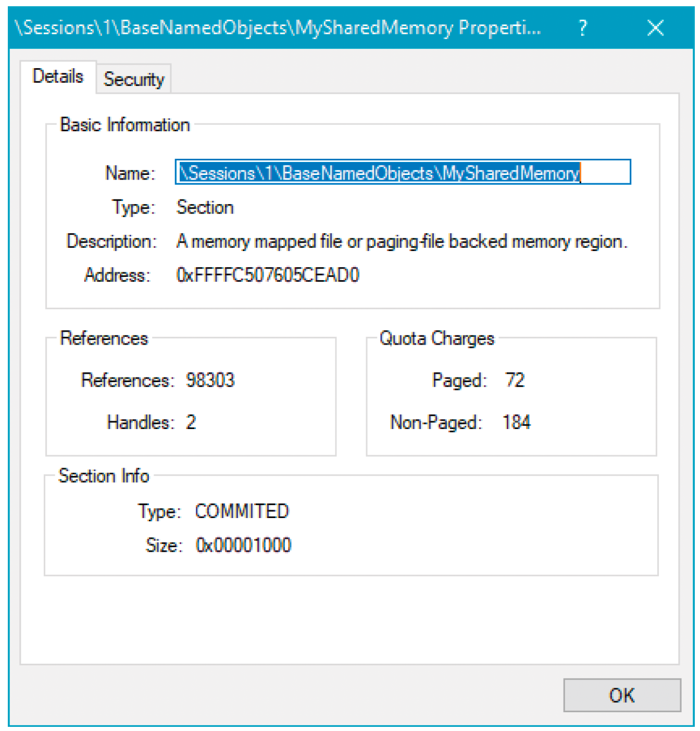Switch to the Security tab
Screen dimensions: 700x731
134,79
